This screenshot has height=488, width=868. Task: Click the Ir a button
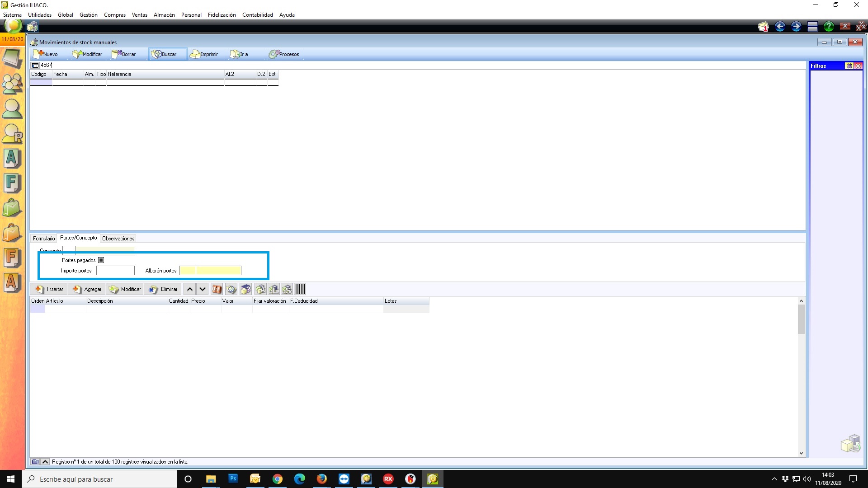tap(239, 54)
